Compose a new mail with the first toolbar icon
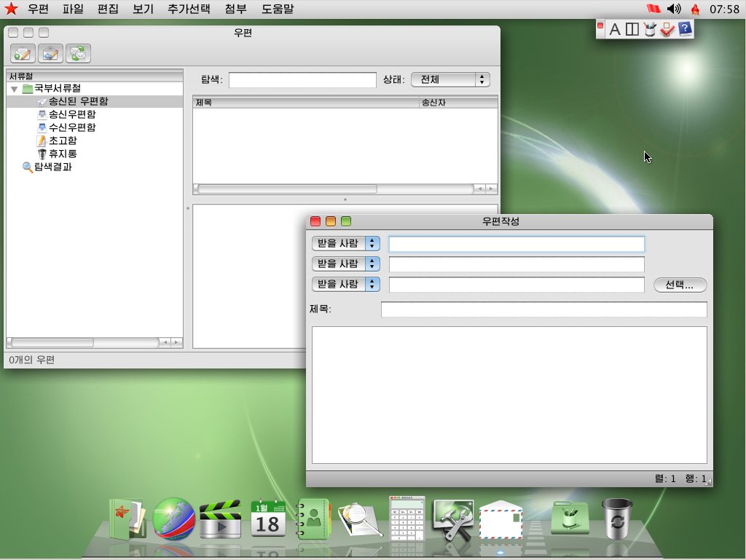The width and height of the screenshot is (746, 560). [x=21, y=53]
